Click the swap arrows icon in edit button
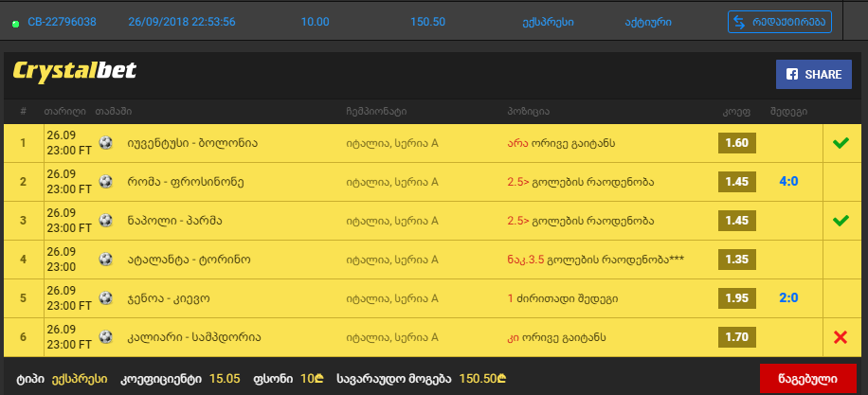868x395 pixels. pyautogui.click(x=739, y=22)
